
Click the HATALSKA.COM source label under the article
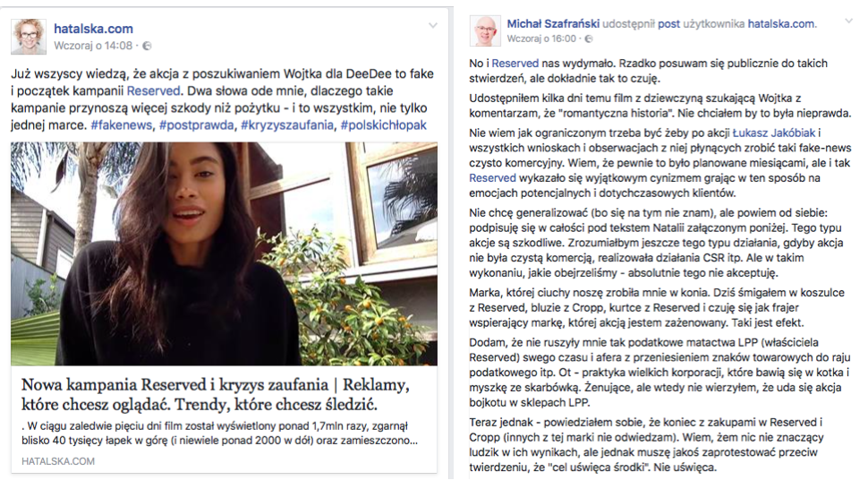coord(58,461)
